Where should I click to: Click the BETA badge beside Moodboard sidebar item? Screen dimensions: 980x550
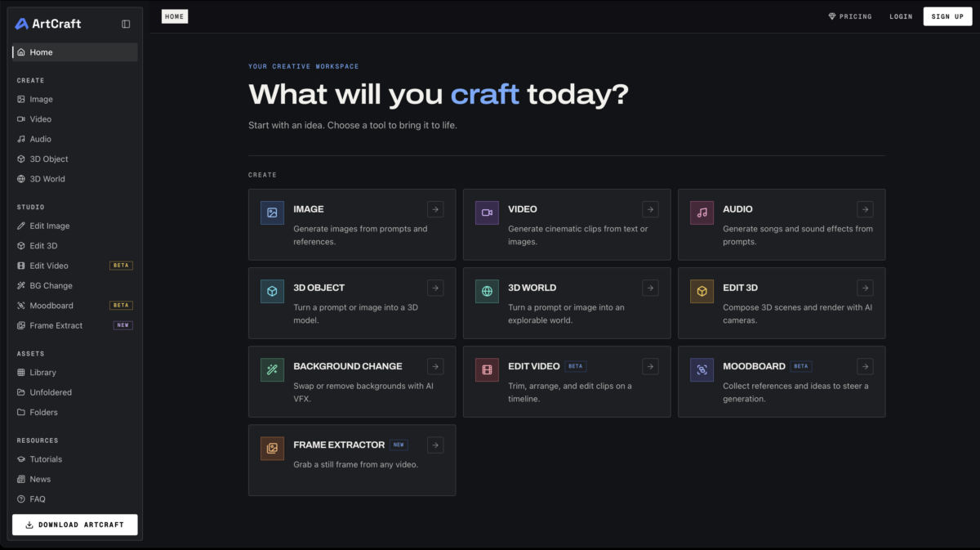point(121,306)
